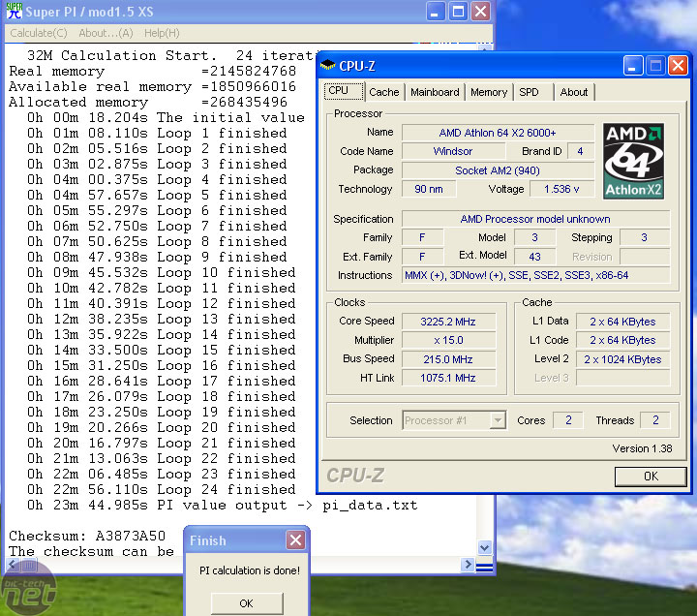Screen dimensions: 697x616
Task: Click the Super PI title bar icon
Action: pos(14,11)
